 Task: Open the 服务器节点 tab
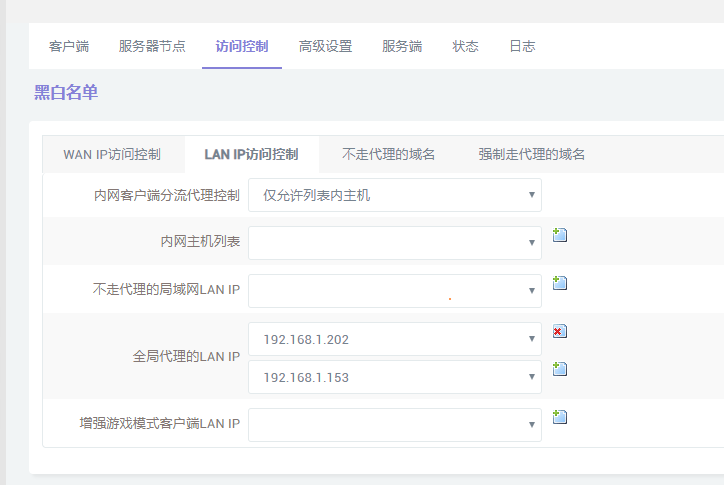[x=152, y=46]
